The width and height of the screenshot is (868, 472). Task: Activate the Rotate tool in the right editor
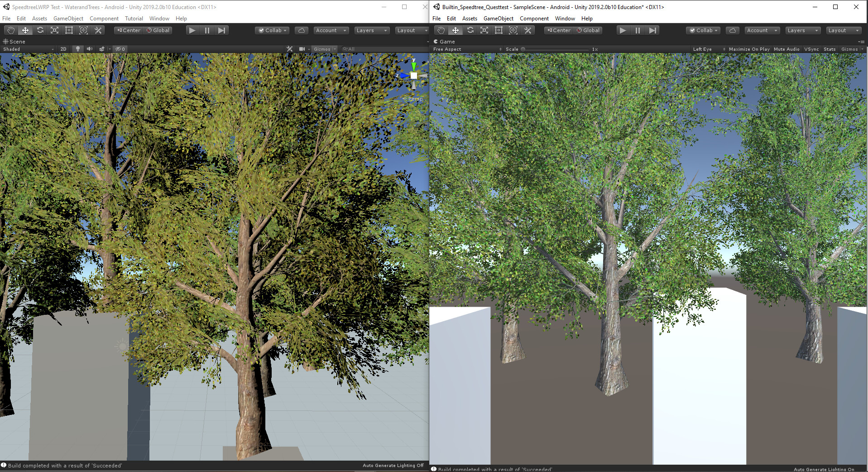click(470, 30)
